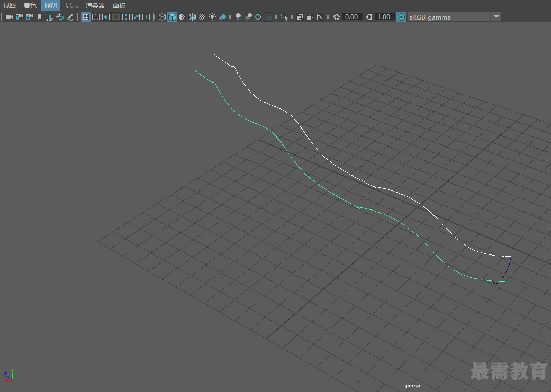Toggle the Shadows icon
This screenshot has height=392, width=551.
[x=222, y=17]
